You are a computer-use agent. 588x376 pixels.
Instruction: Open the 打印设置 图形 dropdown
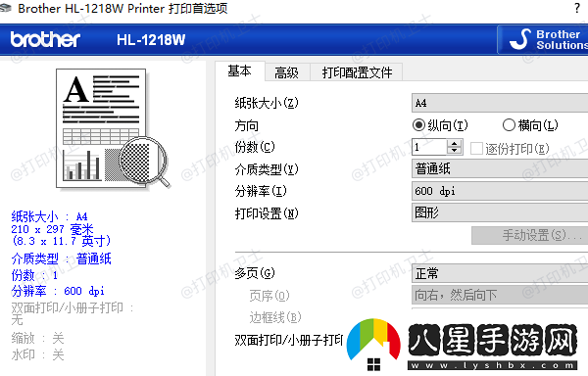(x=500, y=212)
